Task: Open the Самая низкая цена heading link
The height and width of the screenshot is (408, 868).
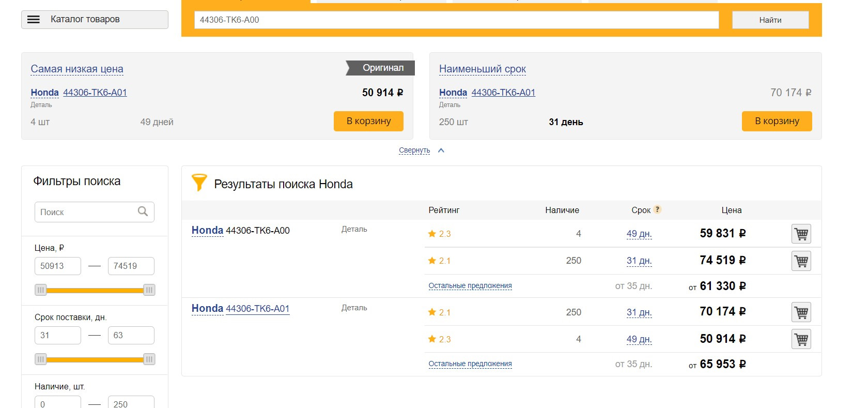Action: (77, 69)
